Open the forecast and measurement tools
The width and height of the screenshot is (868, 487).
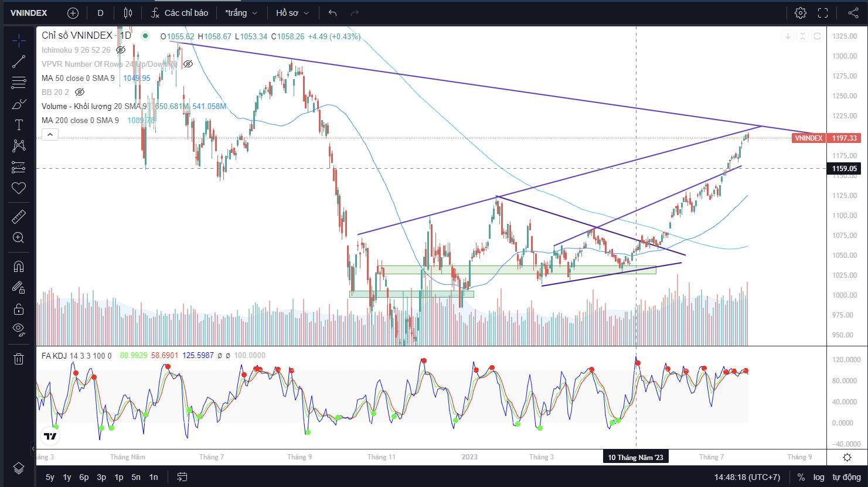point(19,167)
